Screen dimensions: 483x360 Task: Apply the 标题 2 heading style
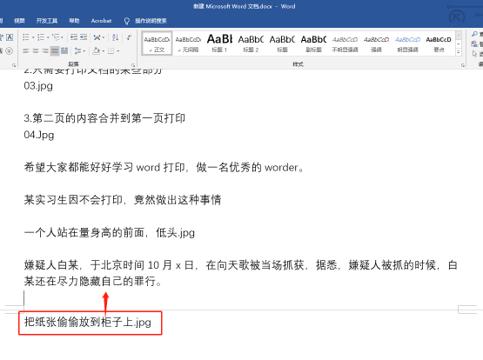[x=251, y=43]
